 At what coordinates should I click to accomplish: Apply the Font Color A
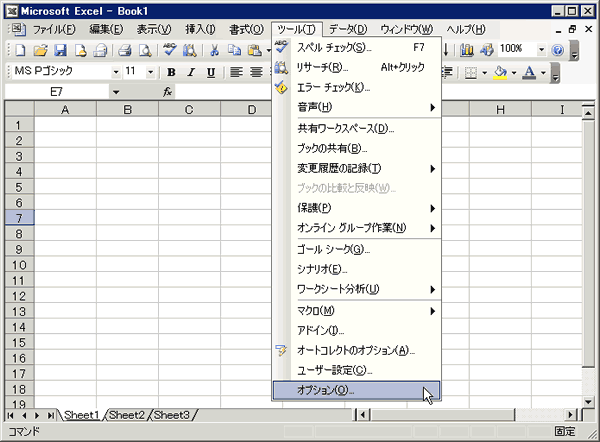click(x=529, y=72)
